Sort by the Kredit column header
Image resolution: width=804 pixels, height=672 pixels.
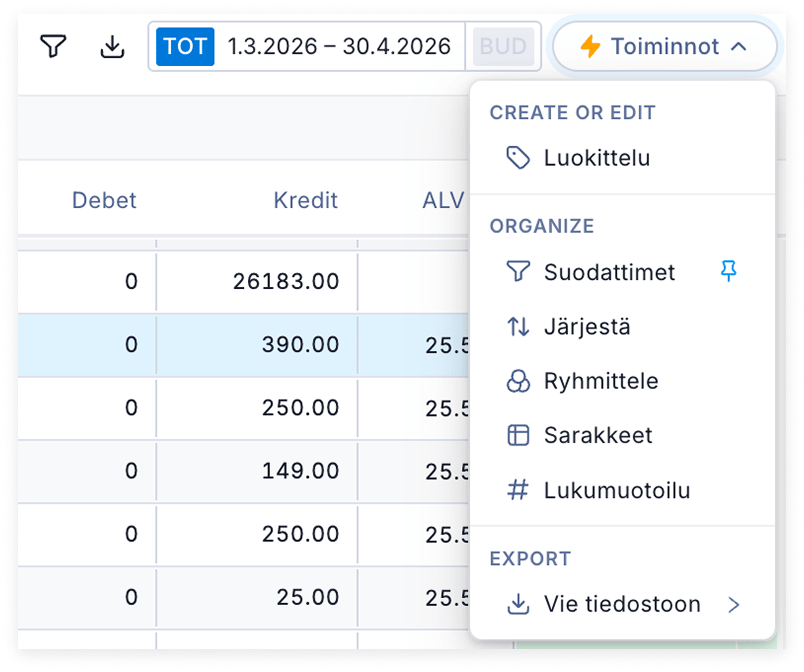point(305,200)
